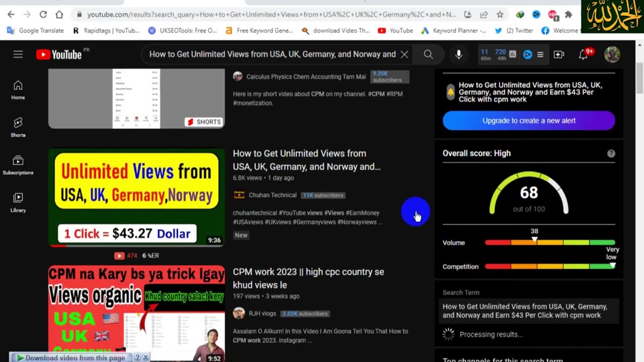Open Google Translate bookmark

click(36, 31)
